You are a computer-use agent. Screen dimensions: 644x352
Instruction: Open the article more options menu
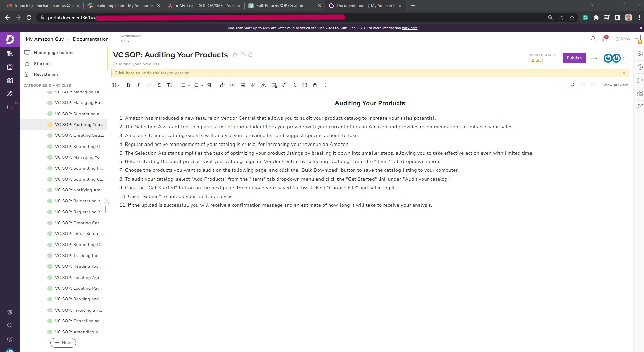594,58
